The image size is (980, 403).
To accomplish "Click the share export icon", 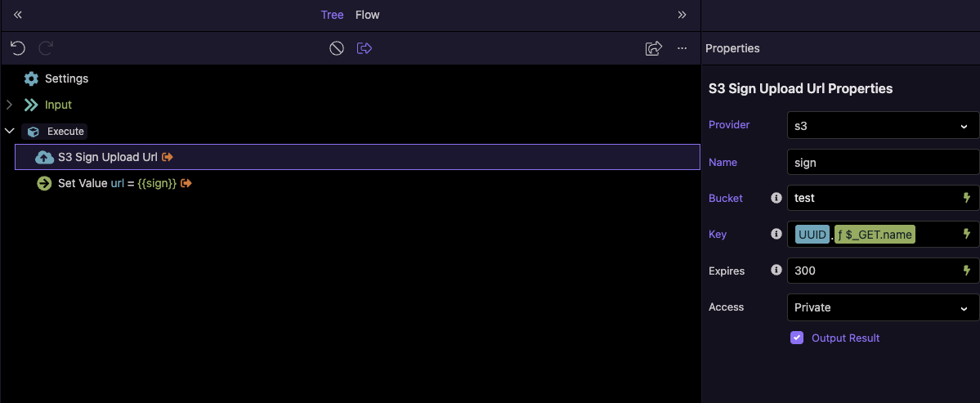I will pyautogui.click(x=653, y=48).
